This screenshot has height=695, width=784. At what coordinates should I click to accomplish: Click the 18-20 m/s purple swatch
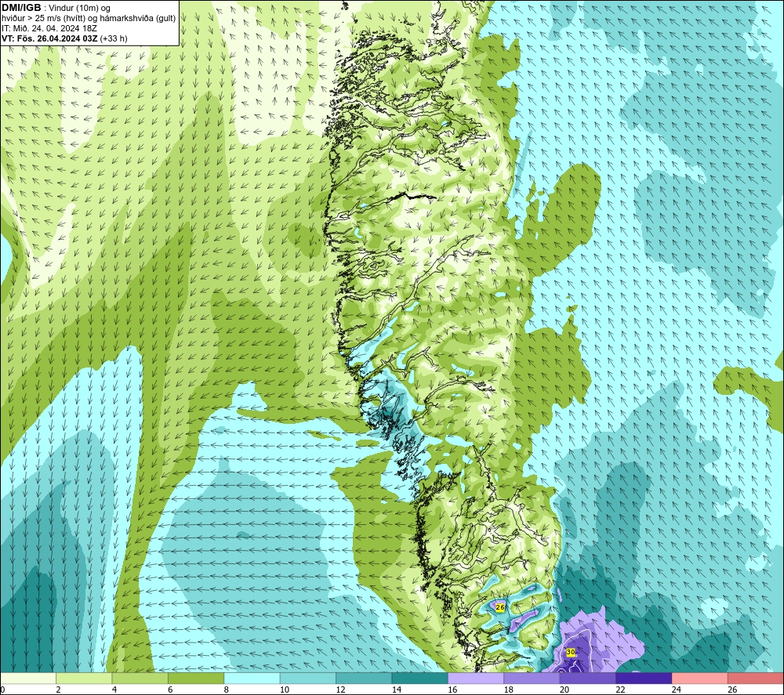click(x=532, y=678)
